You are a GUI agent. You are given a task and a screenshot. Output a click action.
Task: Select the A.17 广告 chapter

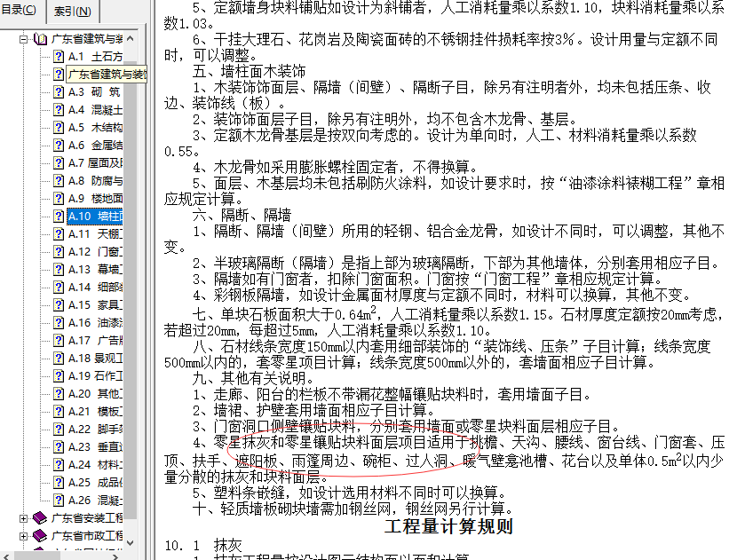point(95,341)
